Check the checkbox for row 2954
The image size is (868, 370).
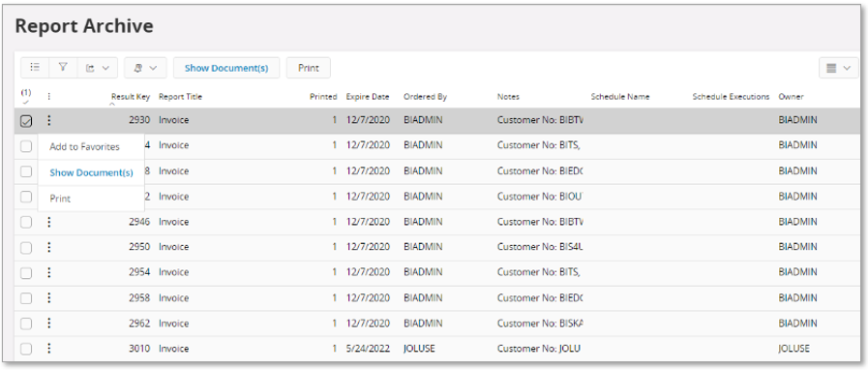click(26, 272)
